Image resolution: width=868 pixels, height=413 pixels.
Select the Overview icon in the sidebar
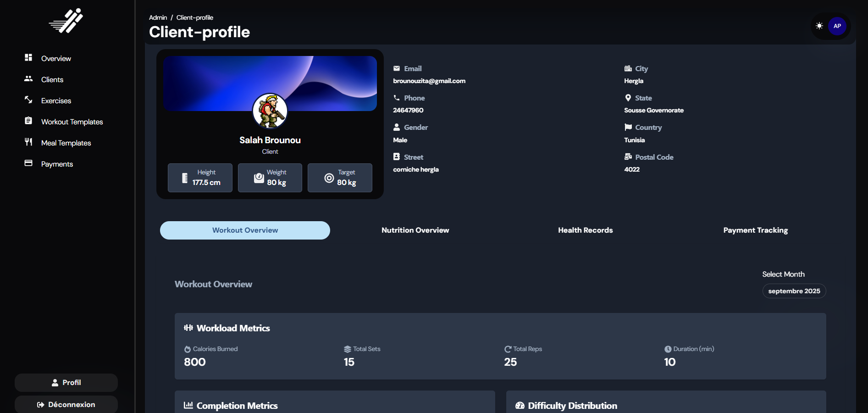click(28, 58)
